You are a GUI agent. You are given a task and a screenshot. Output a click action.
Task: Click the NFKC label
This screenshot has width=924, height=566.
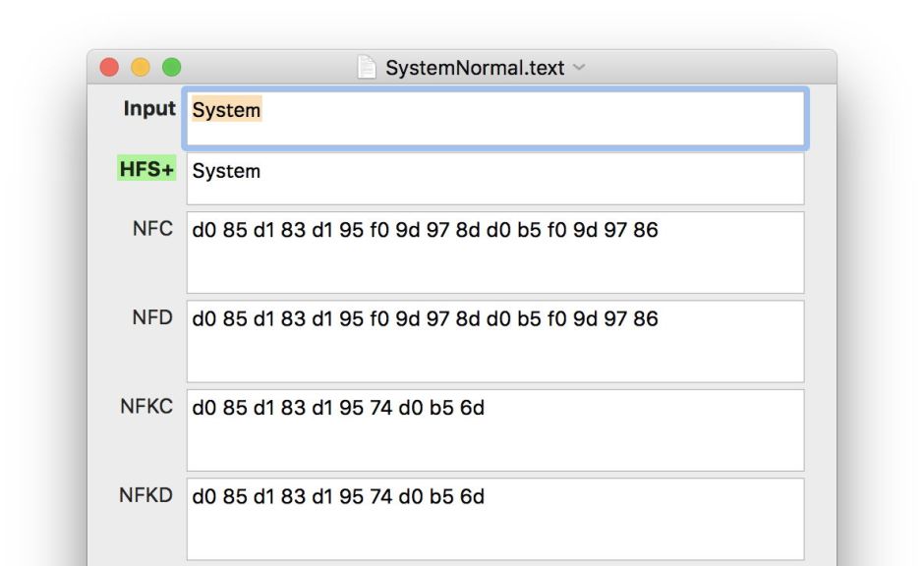146,406
